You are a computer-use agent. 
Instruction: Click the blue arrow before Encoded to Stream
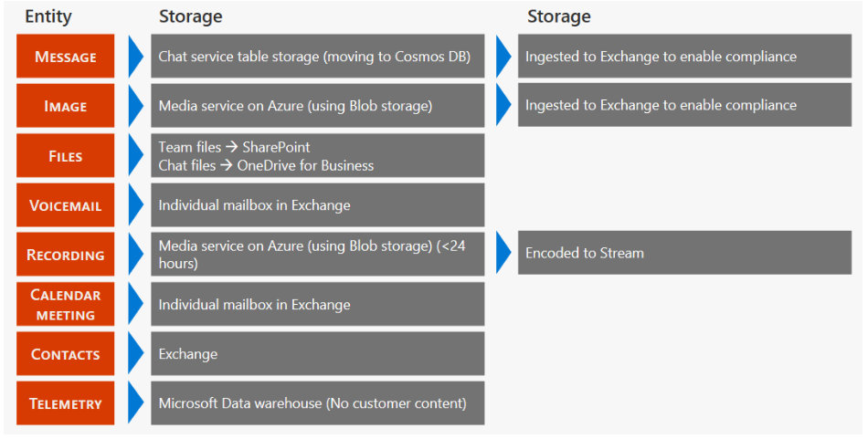503,253
